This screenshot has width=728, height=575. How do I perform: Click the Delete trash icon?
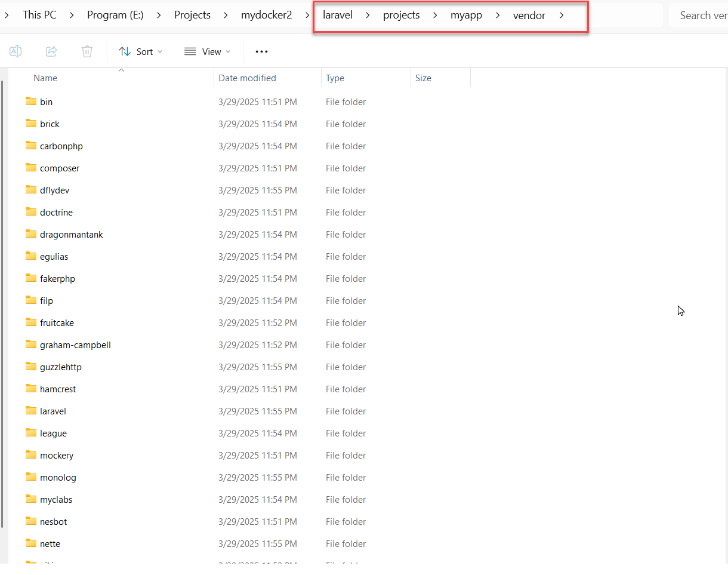[87, 51]
